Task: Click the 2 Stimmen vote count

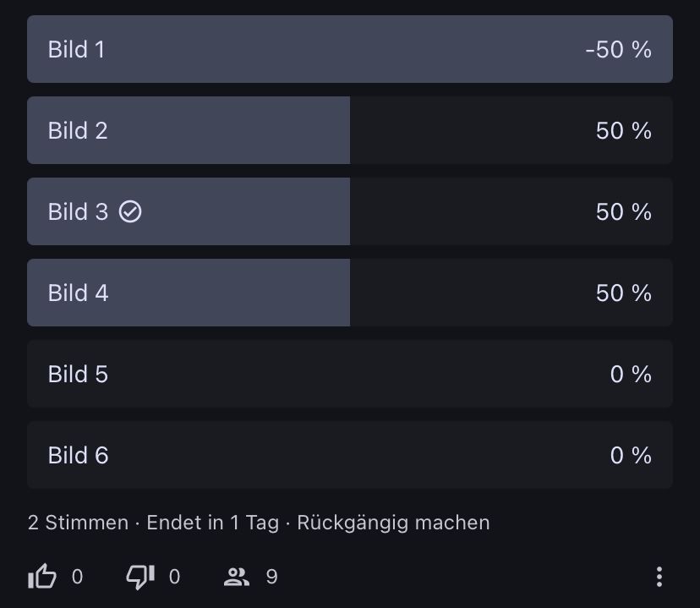Action: 78,523
